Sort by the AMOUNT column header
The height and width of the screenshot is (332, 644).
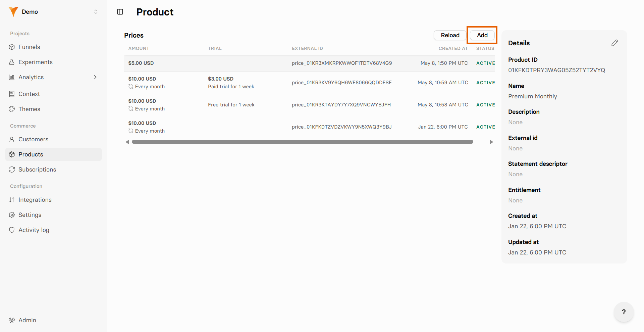(139, 48)
